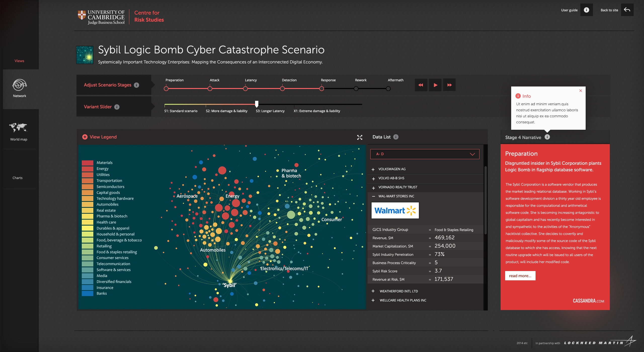Screen dimensions: 644x352
Task: Expand WELLCARE HEALTH PLANS INC entry
Action: click(x=373, y=300)
